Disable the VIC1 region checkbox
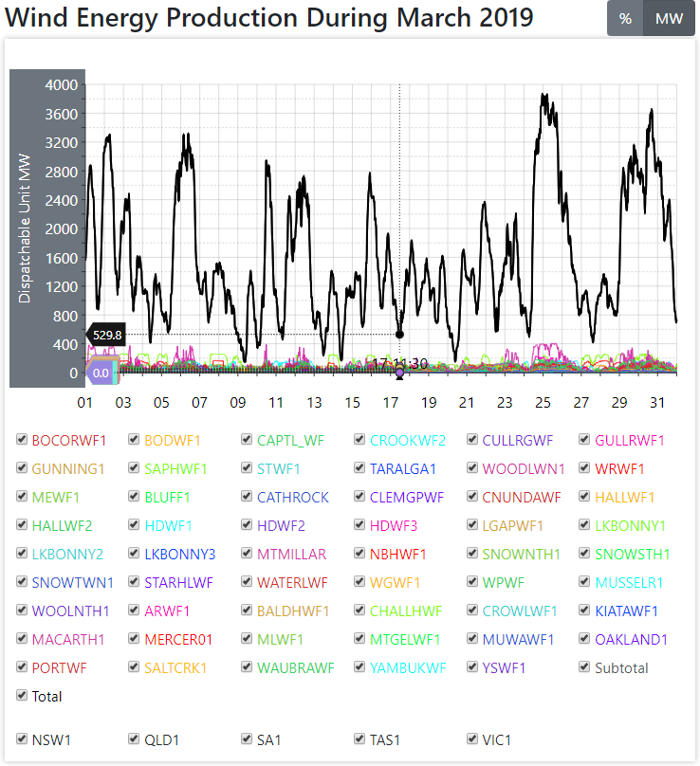This screenshot has width=700, height=766. click(x=473, y=739)
